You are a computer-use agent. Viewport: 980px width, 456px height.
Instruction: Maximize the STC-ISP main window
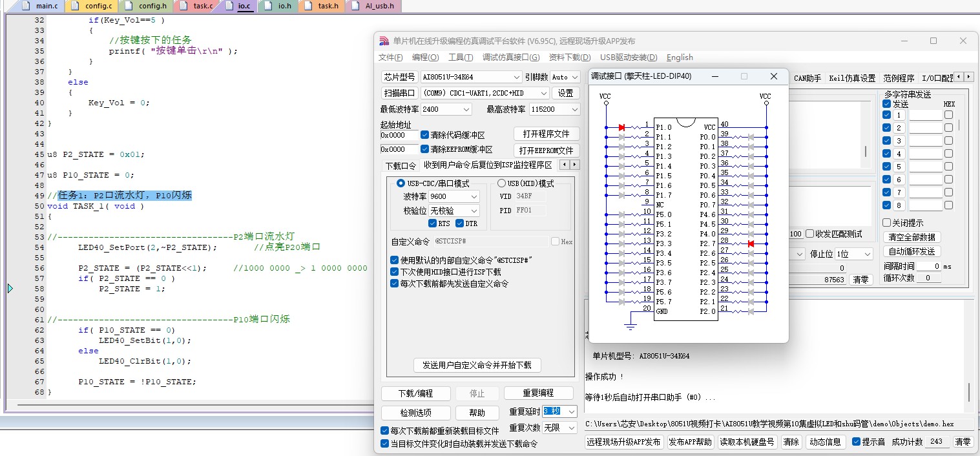(933, 41)
